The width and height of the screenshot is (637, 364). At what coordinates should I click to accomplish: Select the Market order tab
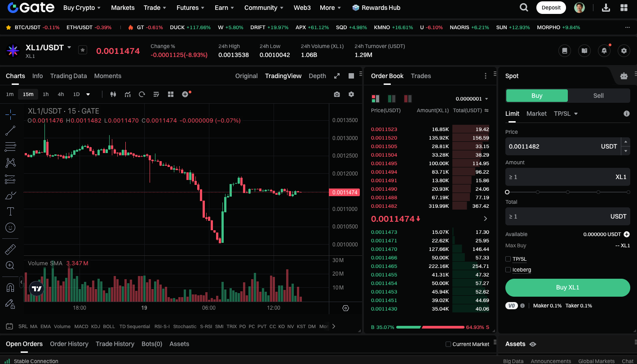(x=536, y=114)
